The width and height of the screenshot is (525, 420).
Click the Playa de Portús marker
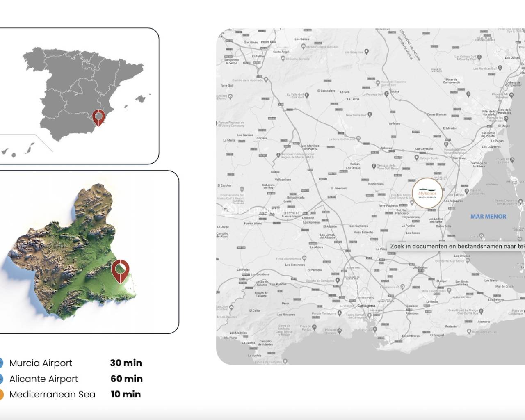coord(315,327)
